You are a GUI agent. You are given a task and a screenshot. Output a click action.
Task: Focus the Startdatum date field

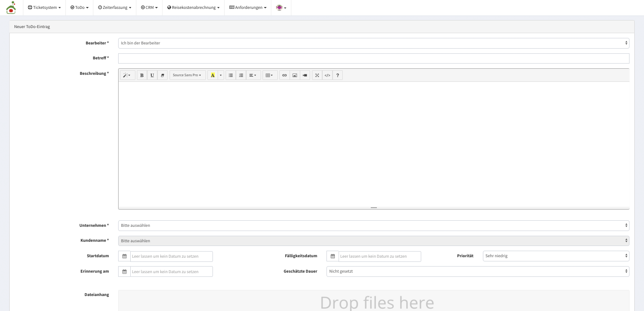point(171,256)
